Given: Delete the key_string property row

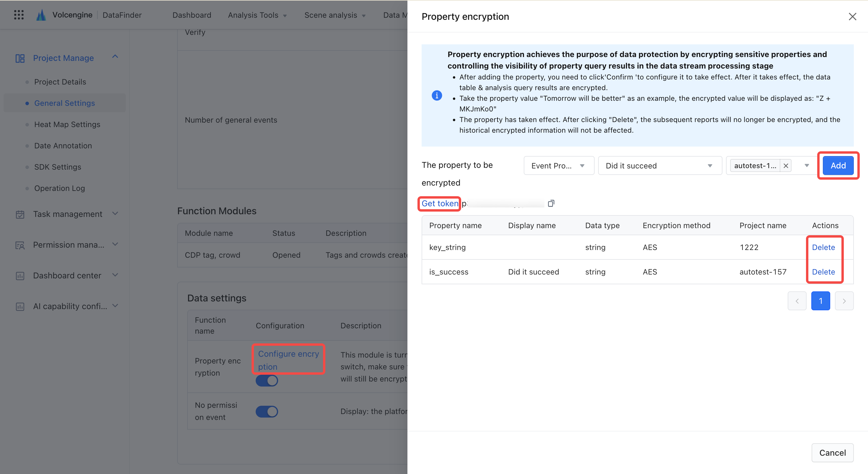Looking at the screenshot, I should coord(823,247).
